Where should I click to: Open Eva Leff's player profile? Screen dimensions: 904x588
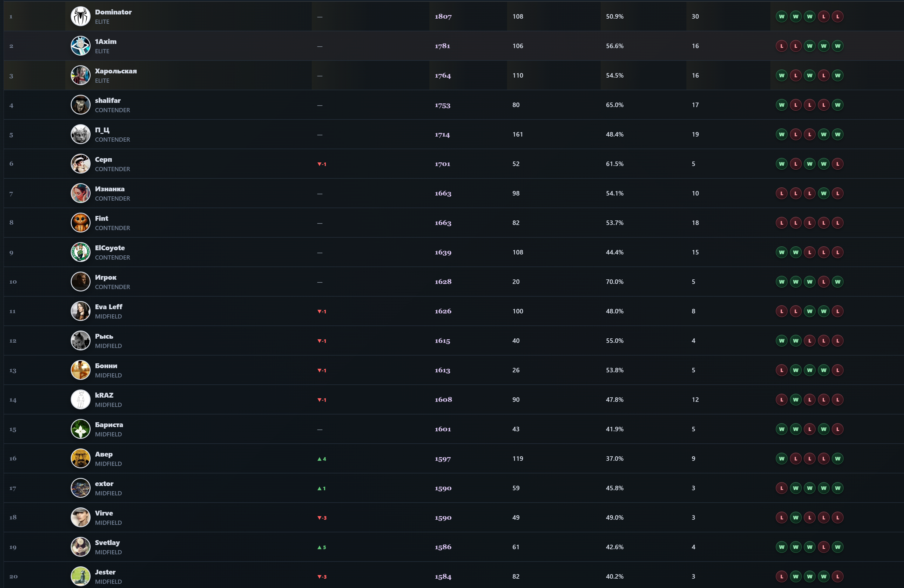tap(109, 307)
